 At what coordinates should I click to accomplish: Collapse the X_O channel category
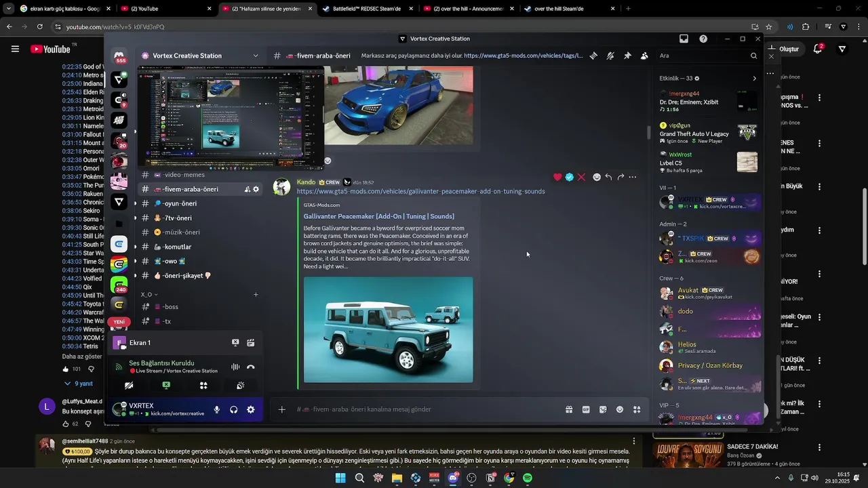[x=149, y=295]
